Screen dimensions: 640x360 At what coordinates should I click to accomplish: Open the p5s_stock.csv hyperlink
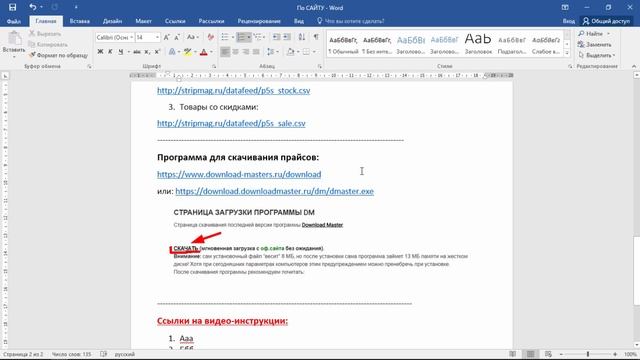coord(233,91)
